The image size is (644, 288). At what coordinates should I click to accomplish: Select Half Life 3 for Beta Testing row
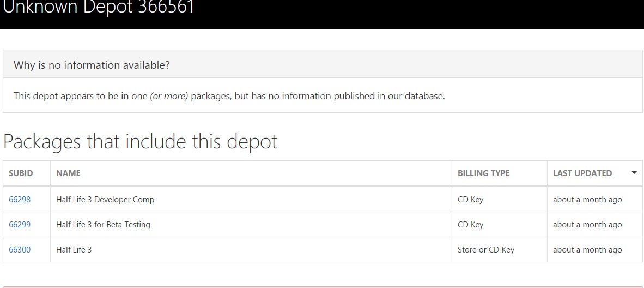103,225
